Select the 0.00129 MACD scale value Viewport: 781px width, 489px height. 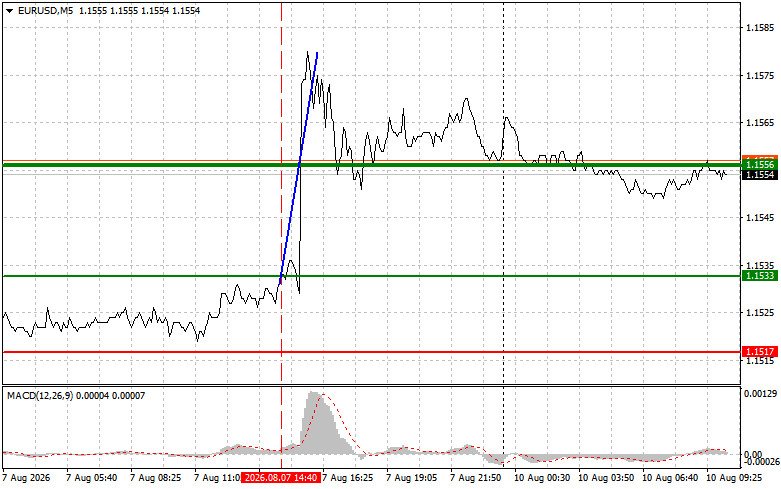coord(760,394)
